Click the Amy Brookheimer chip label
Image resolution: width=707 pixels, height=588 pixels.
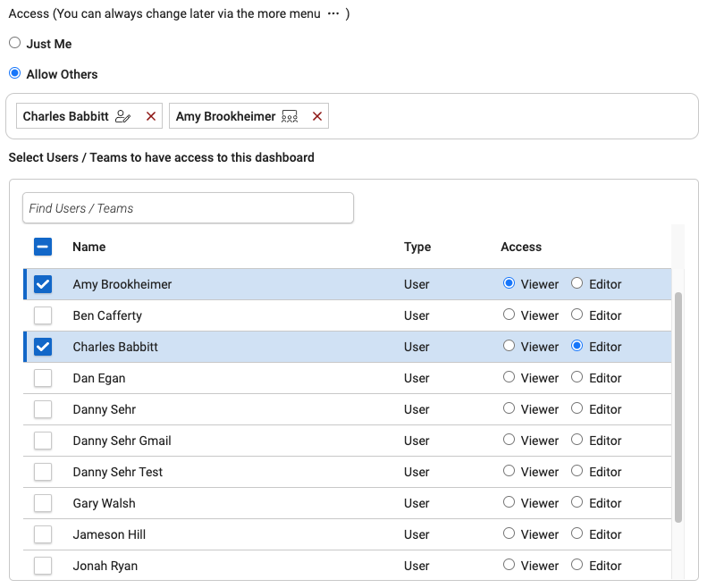point(225,116)
